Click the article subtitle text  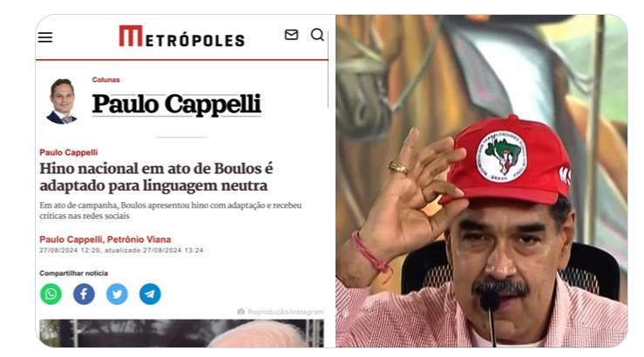pyautogui.click(x=171, y=211)
